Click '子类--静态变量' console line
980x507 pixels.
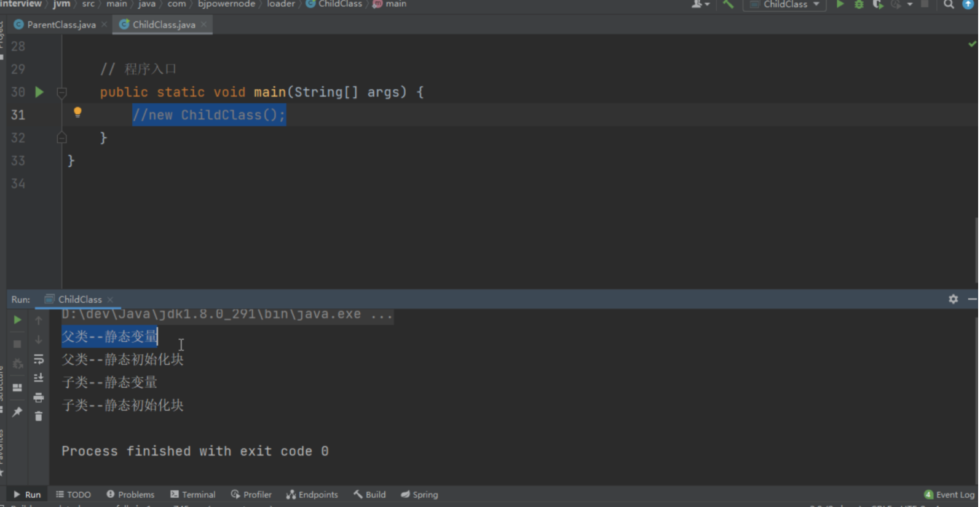(109, 382)
